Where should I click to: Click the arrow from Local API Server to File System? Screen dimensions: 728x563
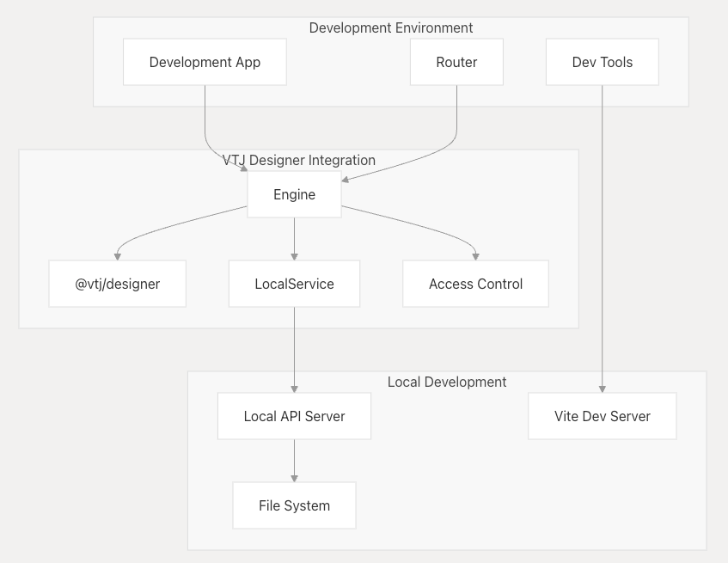click(294, 460)
